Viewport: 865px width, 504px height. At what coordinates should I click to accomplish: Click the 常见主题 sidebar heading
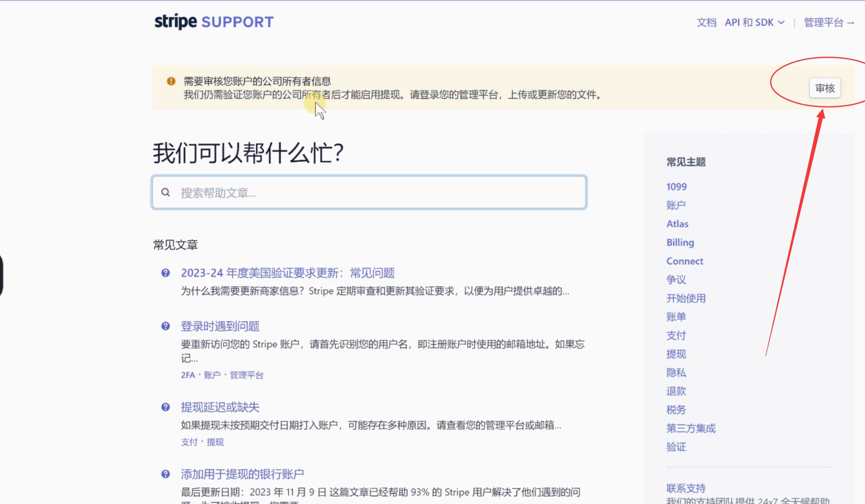click(686, 162)
